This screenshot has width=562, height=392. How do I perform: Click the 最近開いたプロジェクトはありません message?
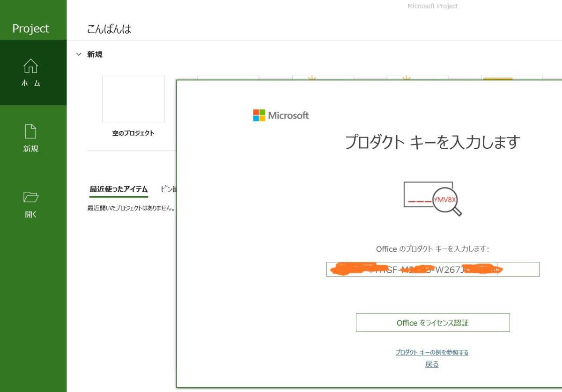tap(131, 208)
